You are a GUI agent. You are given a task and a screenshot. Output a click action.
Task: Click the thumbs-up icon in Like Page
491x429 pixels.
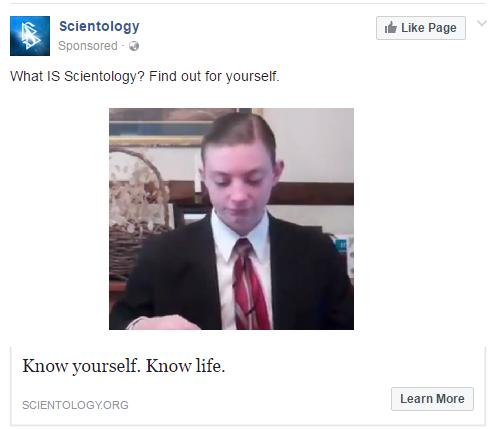coord(391,28)
